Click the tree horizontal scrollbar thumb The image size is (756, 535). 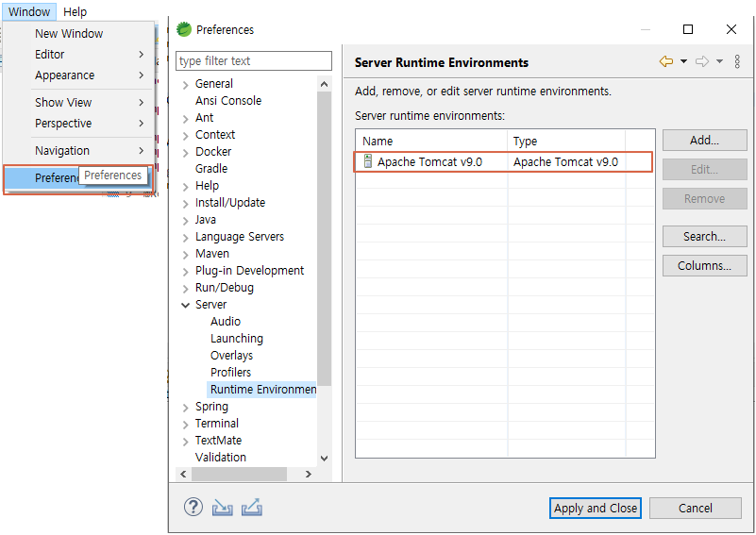tap(239, 475)
